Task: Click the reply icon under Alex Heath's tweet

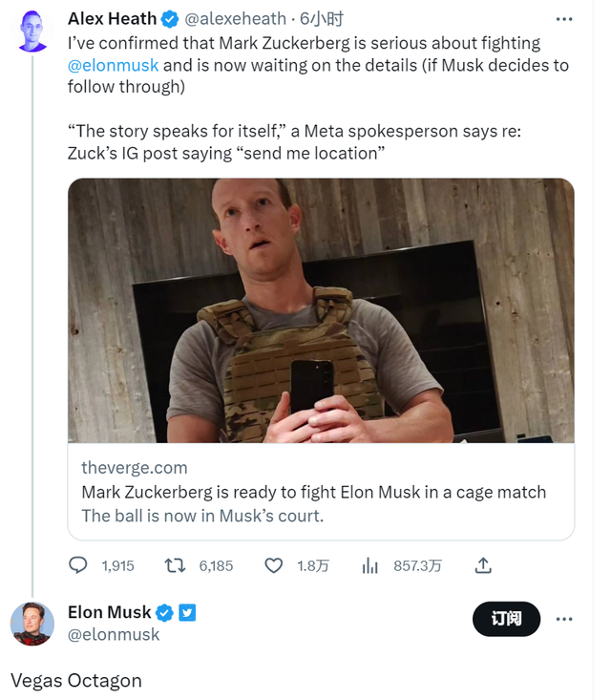Action: pos(78,565)
